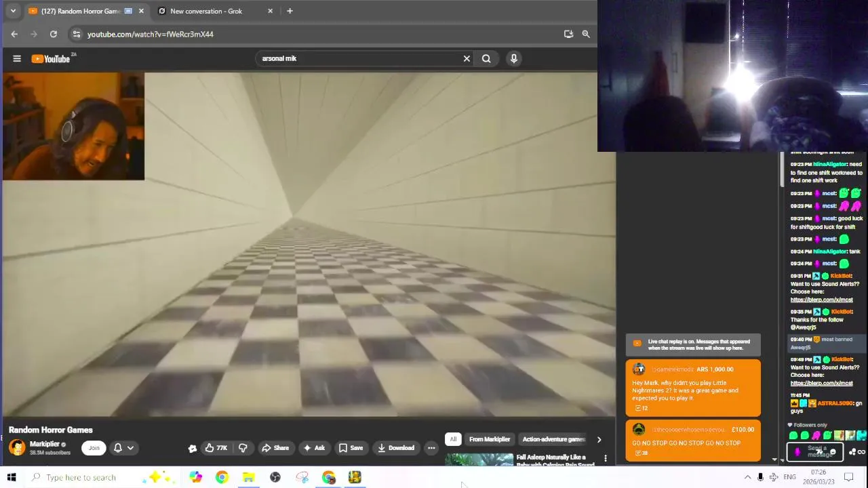The width and height of the screenshot is (868, 488).
Task: Click the Send a message chat box
Action: (x=815, y=451)
